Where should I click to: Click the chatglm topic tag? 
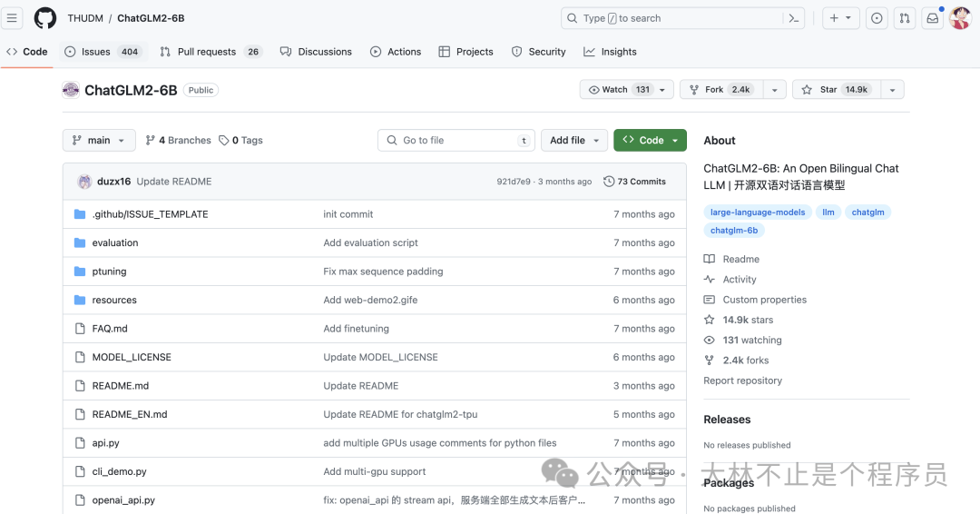click(x=868, y=212)
